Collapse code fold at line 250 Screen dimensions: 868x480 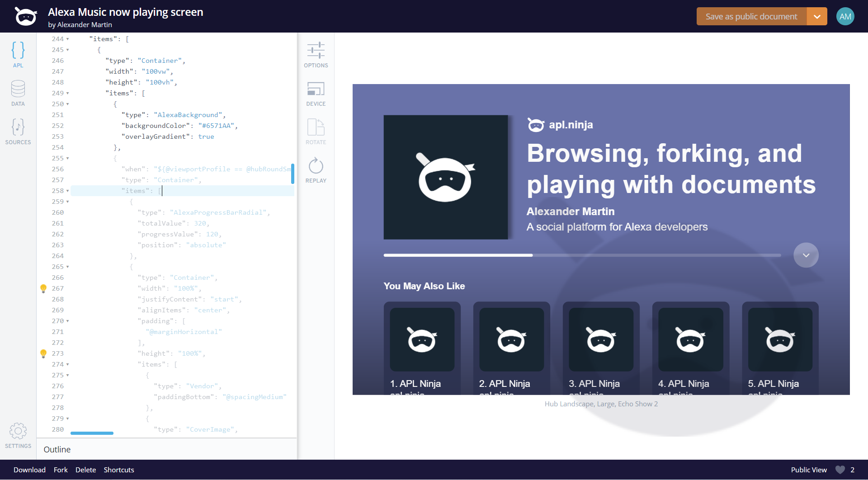pos(68,104)
